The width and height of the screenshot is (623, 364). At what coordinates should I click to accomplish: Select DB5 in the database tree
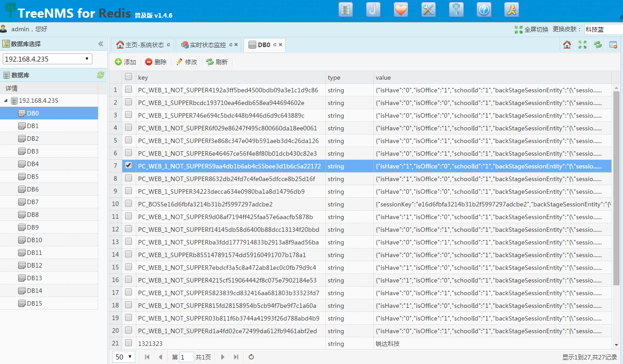(33, 177)
